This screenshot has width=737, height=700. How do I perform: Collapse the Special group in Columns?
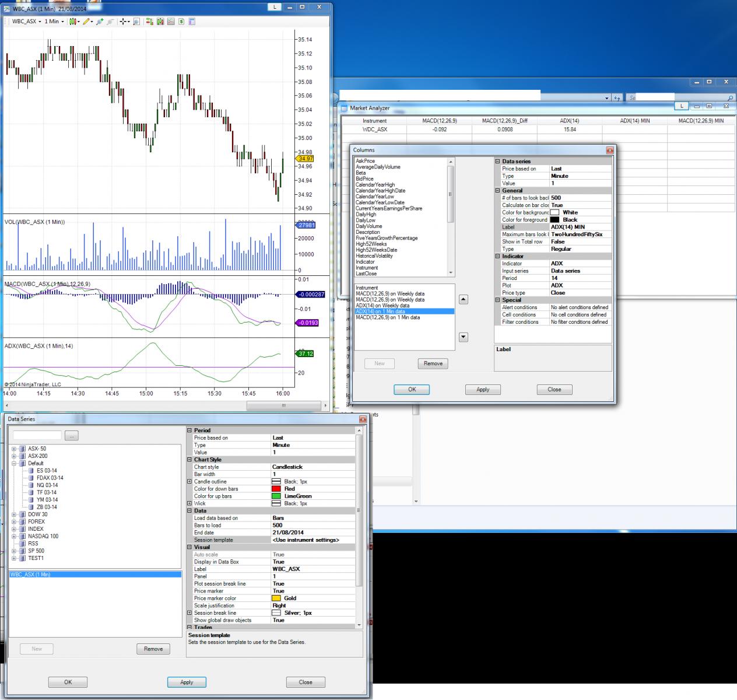[498, 300]
